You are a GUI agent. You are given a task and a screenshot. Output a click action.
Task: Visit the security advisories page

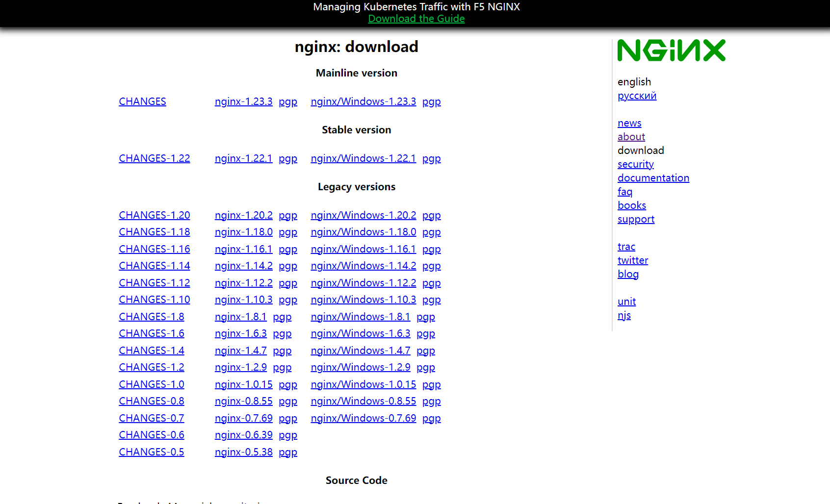[x=635, y=164]
